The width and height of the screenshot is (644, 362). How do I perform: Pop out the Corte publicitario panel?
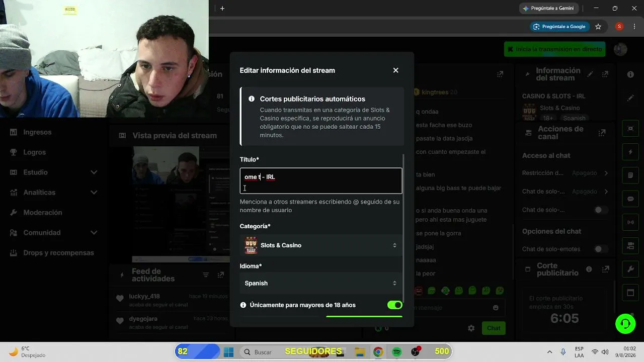605,269
